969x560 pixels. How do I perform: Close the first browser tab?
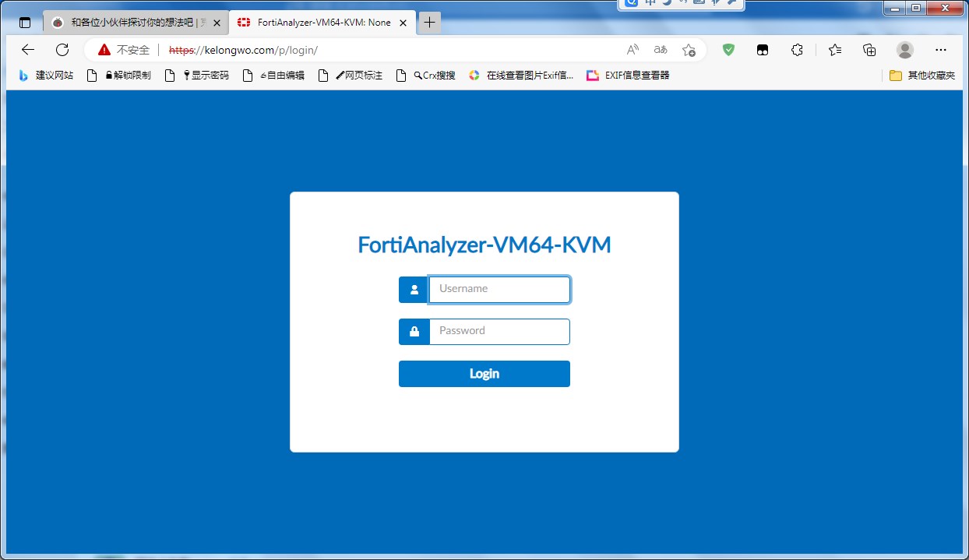click(x=217, y=23)
